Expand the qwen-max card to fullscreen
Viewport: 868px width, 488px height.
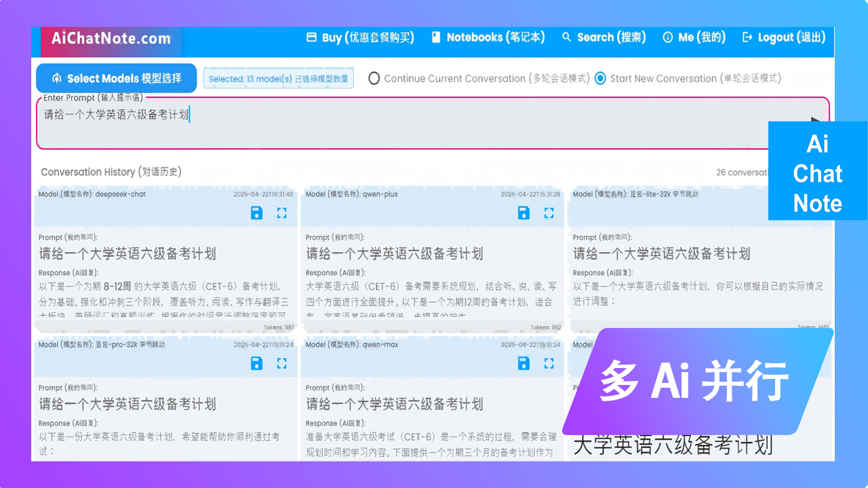pyautogui.click(x=549, y=364)
